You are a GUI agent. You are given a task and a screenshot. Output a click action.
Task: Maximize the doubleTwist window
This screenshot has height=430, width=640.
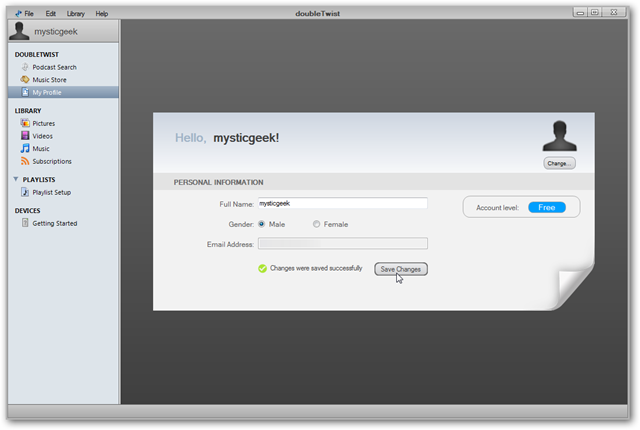coord(595,12)
